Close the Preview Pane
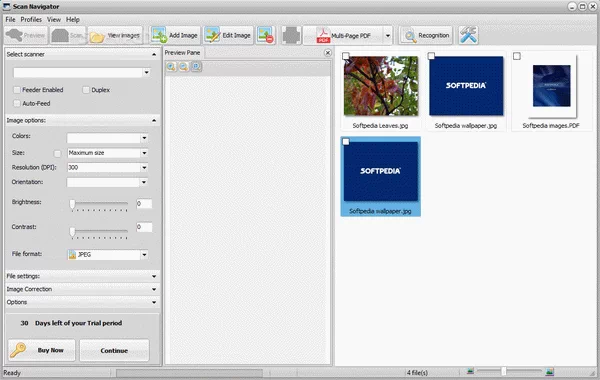600x380 pixels. tap(328, 53)
